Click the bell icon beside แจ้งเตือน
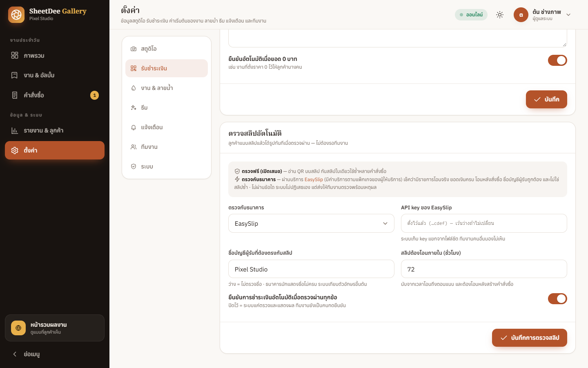Screen dimensions: 588x368 pyautogui.click(x=134, y=127)
